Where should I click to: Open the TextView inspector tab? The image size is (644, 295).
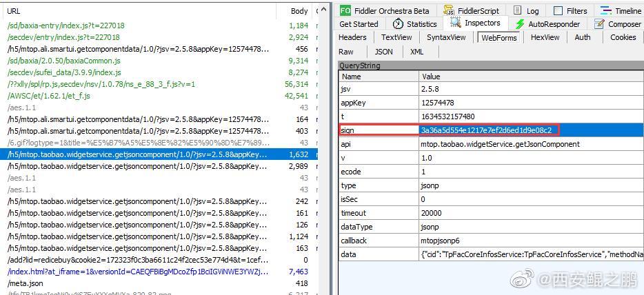coord(396,37)
